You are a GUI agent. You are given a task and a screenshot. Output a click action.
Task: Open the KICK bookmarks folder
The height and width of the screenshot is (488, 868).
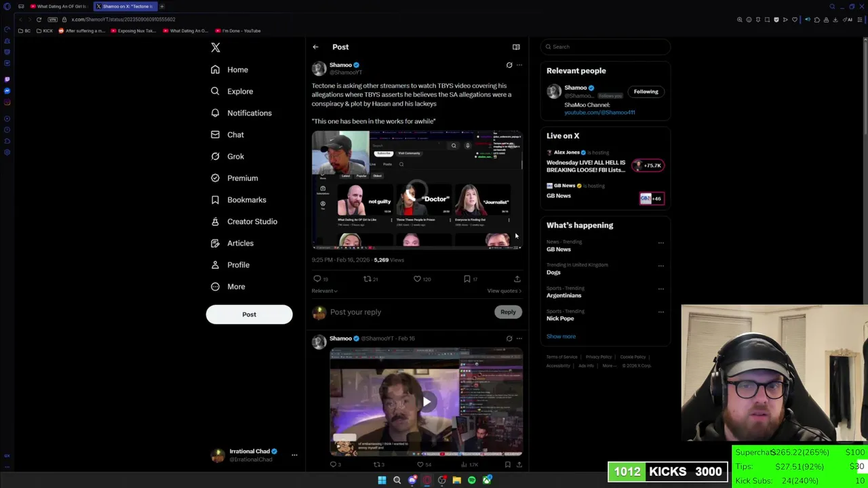[x=45, y=30]
